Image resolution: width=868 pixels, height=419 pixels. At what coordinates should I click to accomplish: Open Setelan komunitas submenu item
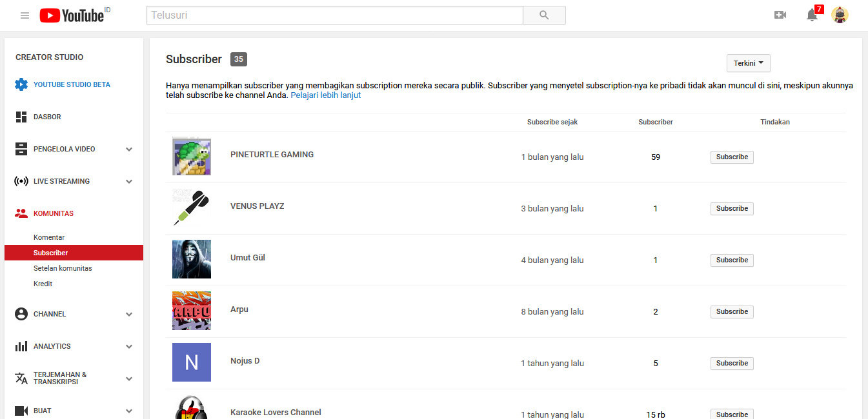(63, 268)
